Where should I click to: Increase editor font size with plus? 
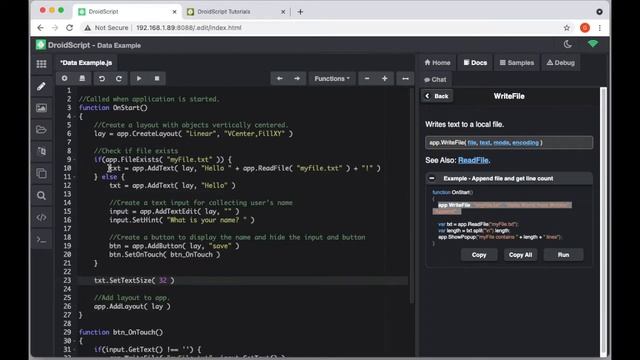point(384,78)
